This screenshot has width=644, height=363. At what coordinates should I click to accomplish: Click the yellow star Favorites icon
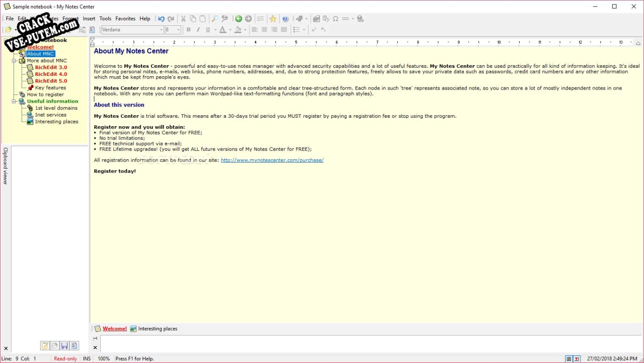tap(273, 19)
